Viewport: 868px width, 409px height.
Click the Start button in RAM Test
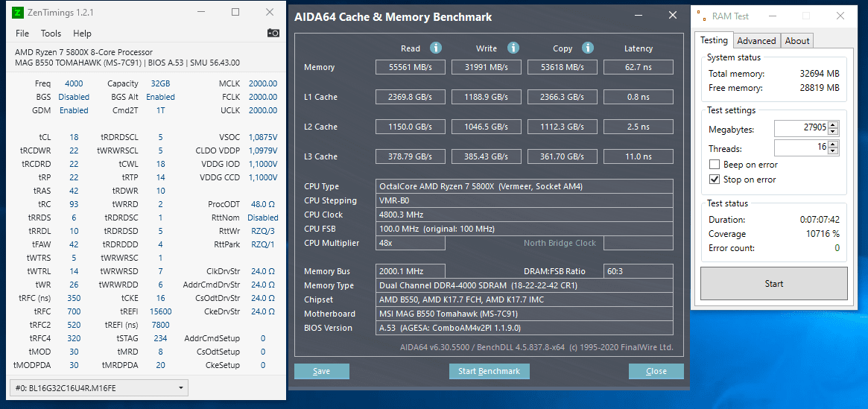774,283
